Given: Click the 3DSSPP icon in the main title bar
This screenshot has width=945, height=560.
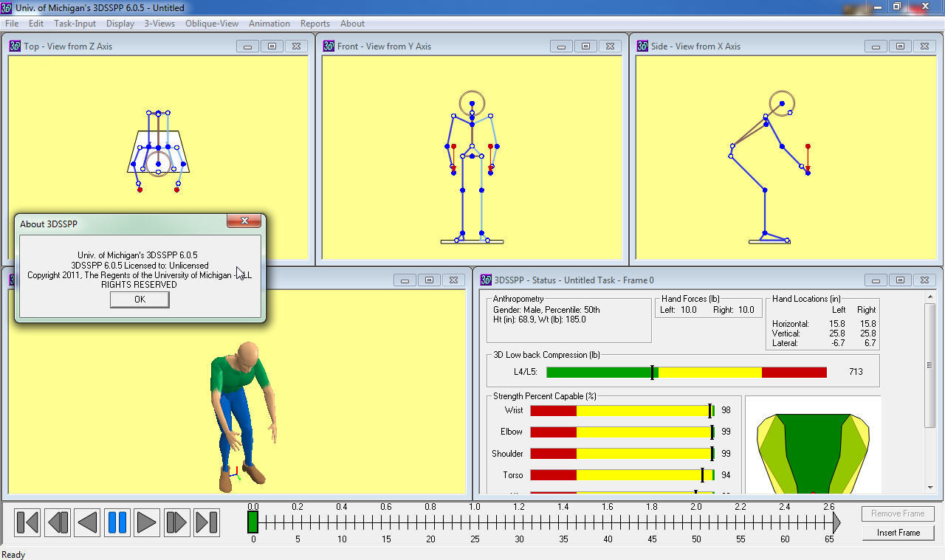Looking at the screenshot, I should (x=7, y=7).
